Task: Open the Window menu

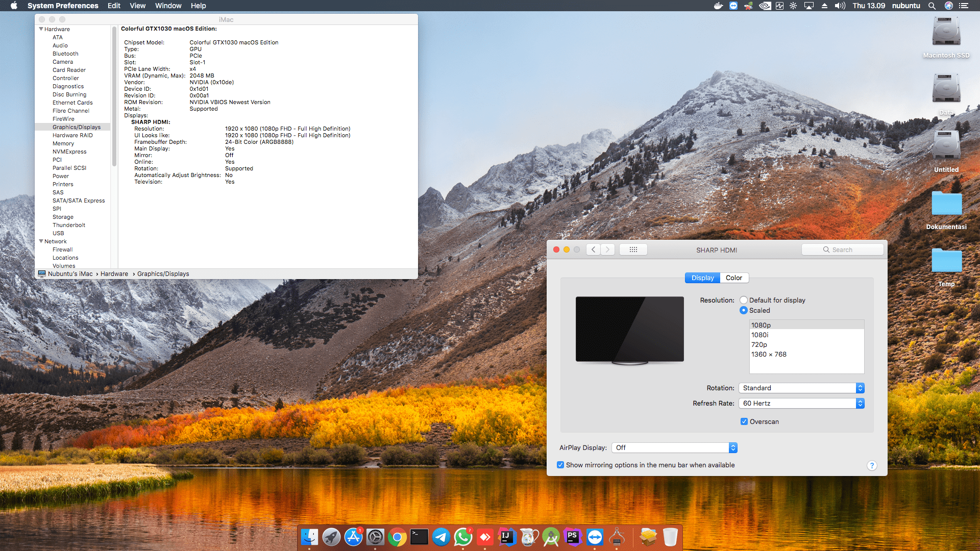Action: tap(168, 6)
